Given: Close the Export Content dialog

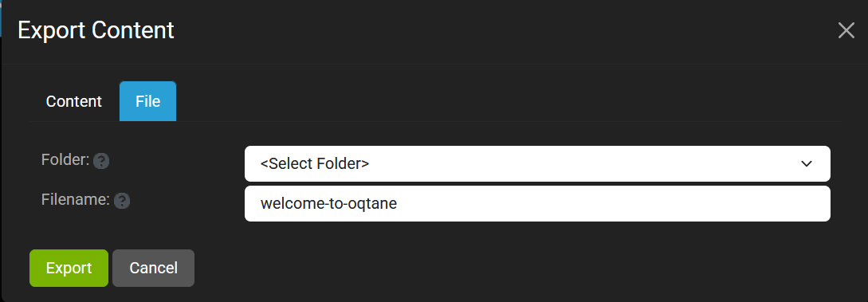Looking at the screenshot, I should tap(846, 30).
